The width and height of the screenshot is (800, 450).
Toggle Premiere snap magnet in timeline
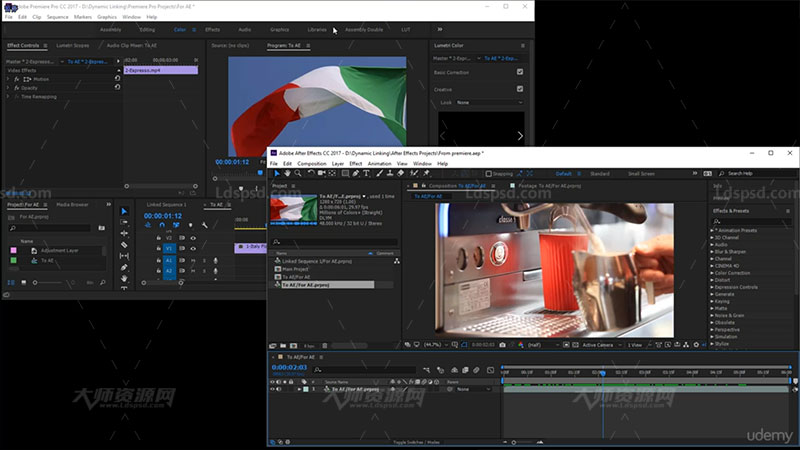point(162,225)
